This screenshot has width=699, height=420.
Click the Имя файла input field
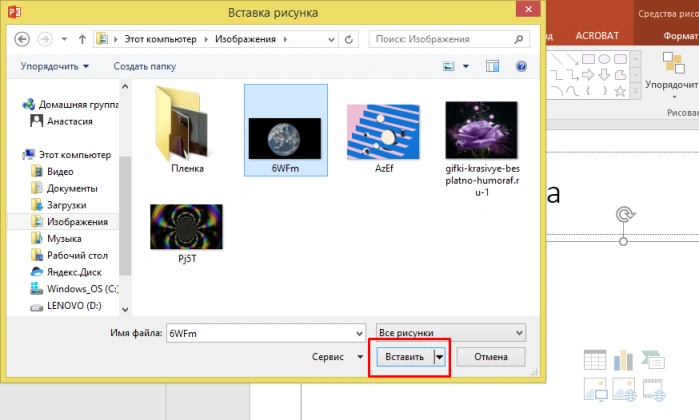(266, 333)
